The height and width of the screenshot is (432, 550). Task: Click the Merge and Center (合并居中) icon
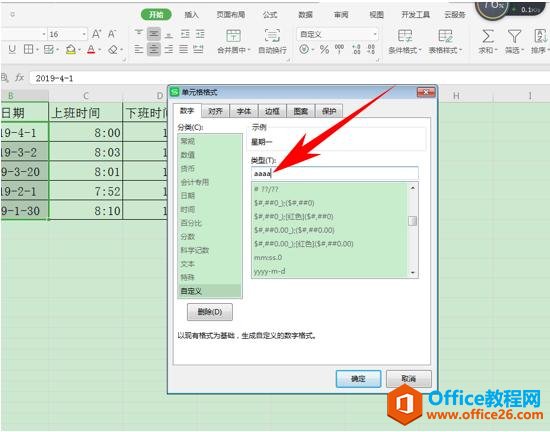233,36
